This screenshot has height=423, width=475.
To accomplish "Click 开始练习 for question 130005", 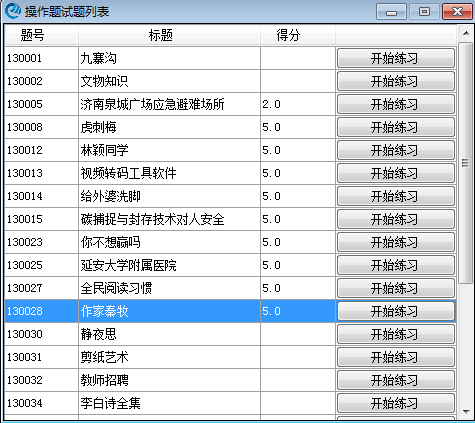I will pos(396,104).
